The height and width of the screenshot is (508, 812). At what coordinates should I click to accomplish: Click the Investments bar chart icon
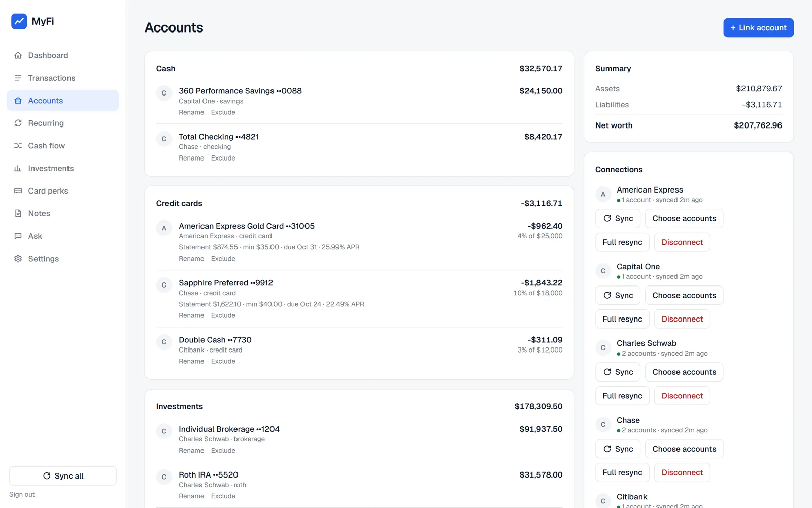point(18,168)
